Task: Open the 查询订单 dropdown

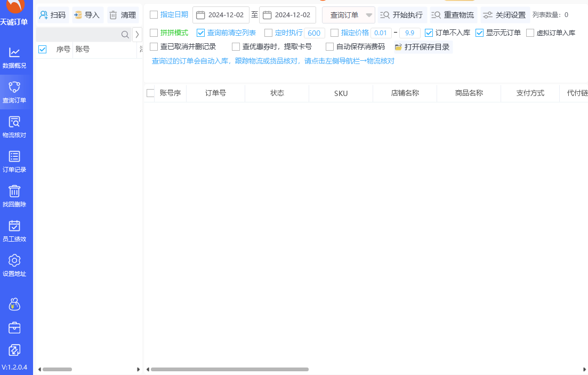Action: (x=349, y=15)
